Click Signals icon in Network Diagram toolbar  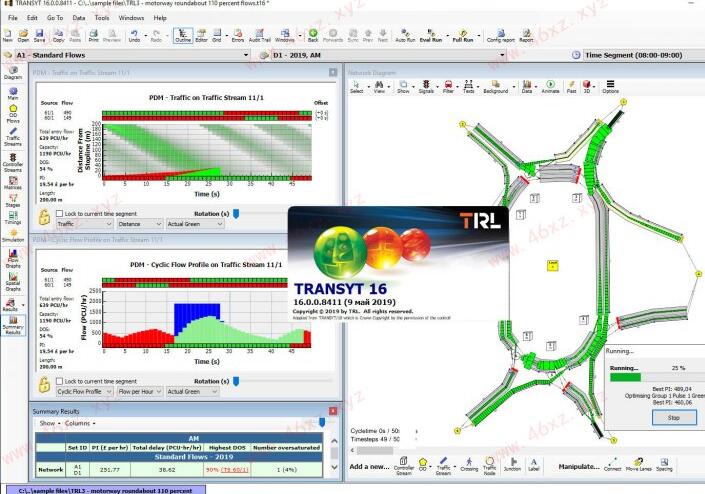(426, 87)
